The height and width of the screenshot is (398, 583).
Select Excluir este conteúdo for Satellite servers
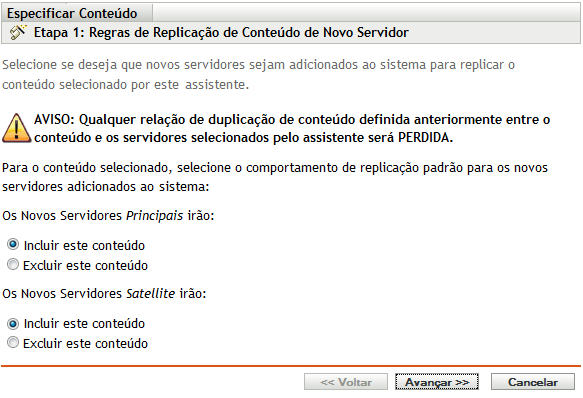point(13,342)
